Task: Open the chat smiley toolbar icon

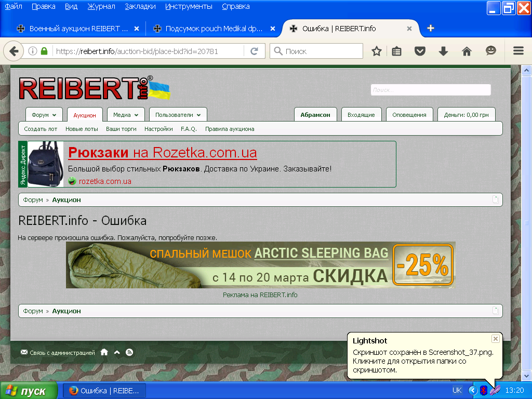Action: [x=490, y=51]
